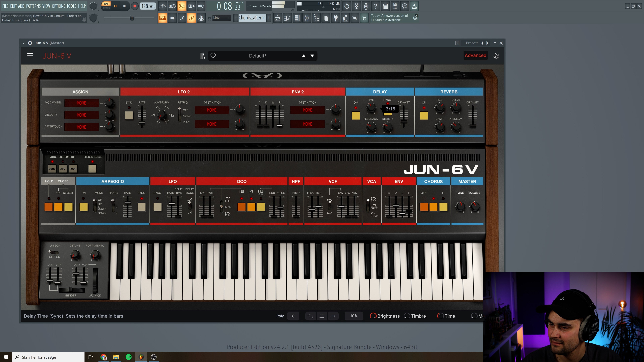This screenshot has width=644, height=362.
Task: Open the Jun-6 V plugin gear options
Action: [x=30, y=43]
